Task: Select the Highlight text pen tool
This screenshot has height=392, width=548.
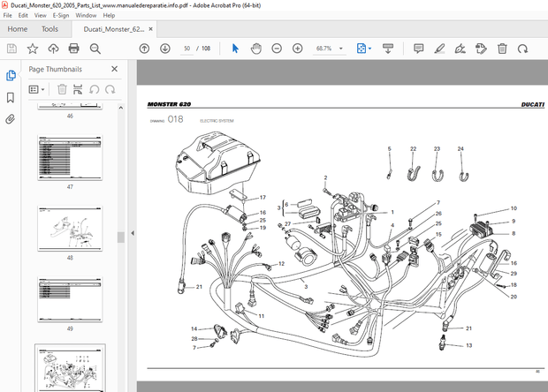Action: (x=439, y=49)
